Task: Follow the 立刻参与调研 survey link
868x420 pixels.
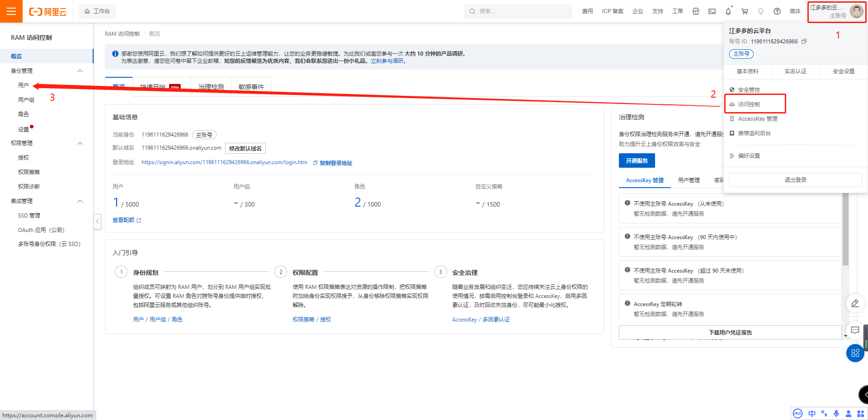Action: coord(387,61)
